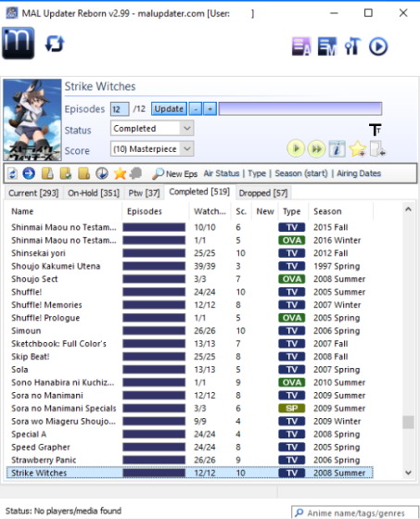
Task: Click the Airing Dates filter link
Action: tap(359, 173)
